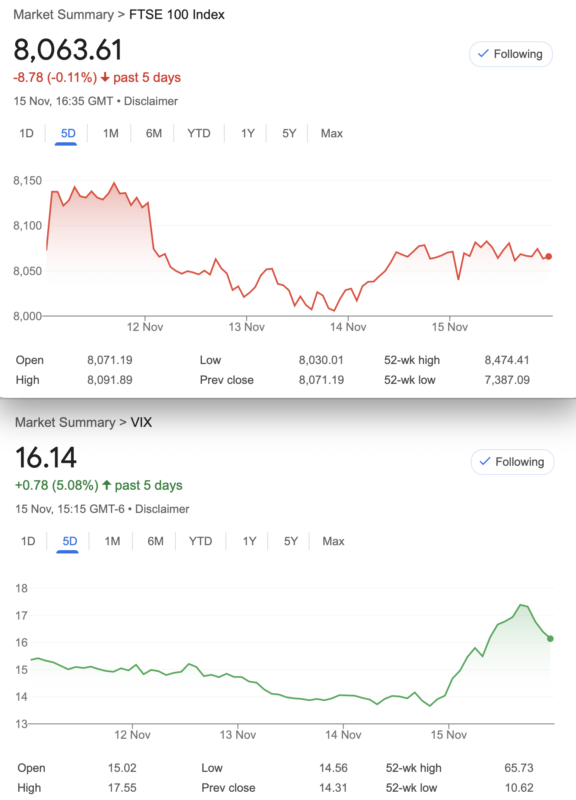Viewport: 576px width, 800px height.
Task: Select 1M tab on FTSE 100 chart
Action: click(110, 134)
